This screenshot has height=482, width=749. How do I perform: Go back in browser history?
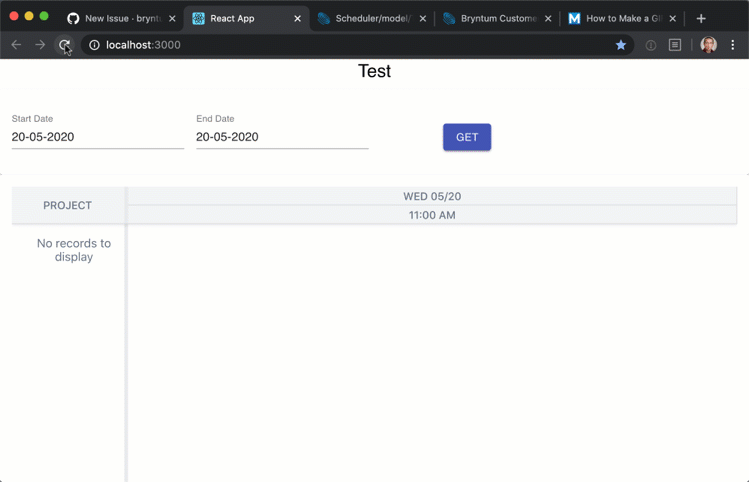pos(16,45)
